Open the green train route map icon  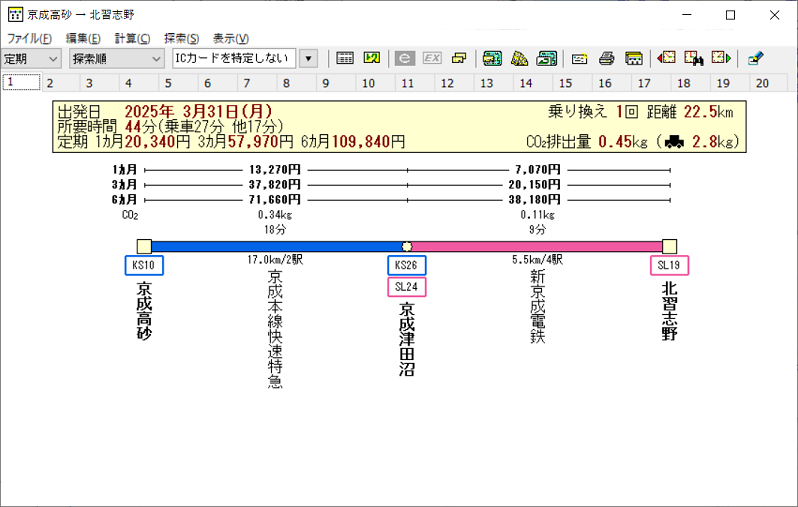pyautogui.click(x=492, y=59)
